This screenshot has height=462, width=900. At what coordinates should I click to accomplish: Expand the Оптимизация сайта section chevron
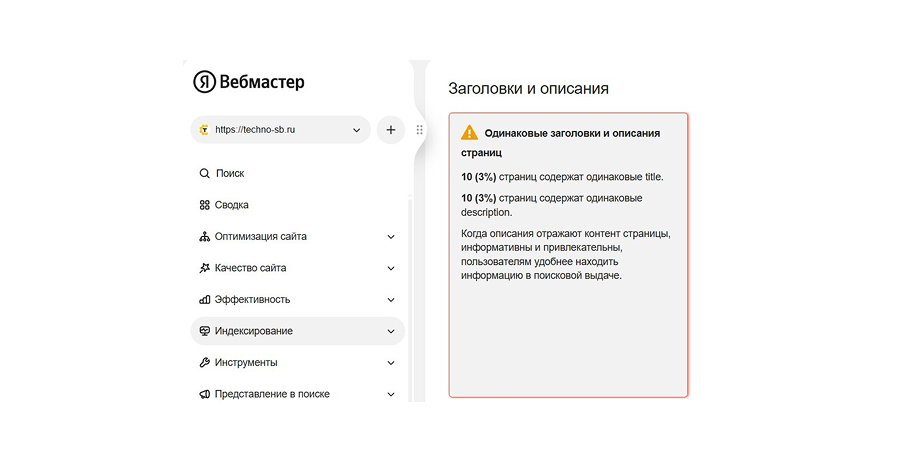click(391, 237)
